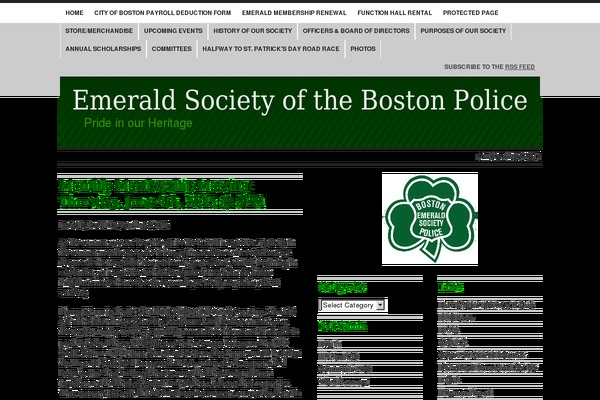
Task: Expand the Select Category dropdown
Action: click(353, 305)
